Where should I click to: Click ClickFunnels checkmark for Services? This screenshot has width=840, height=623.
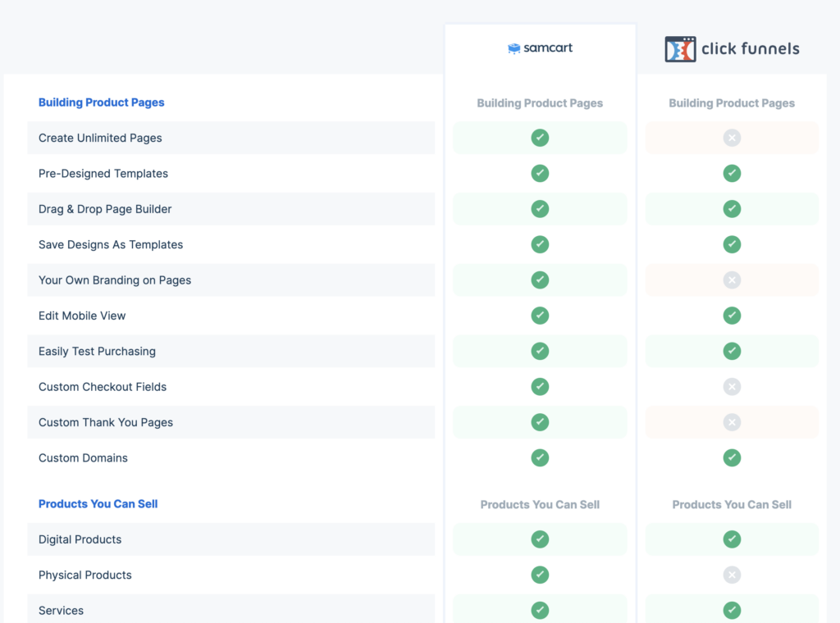coord(732,610)
